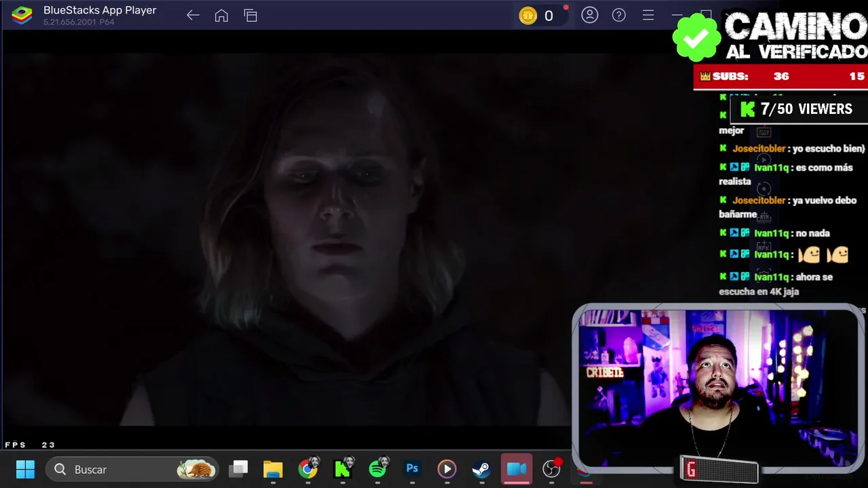Click the green verified checkmark badge

(696, 37)
